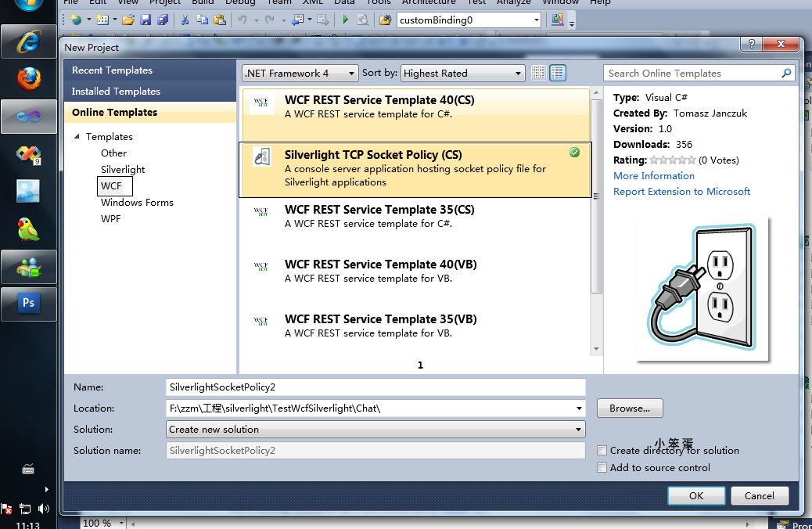The width and height of the screenshot is (812, 529).
Task: Click the green parrot taskbar icon
Action: pos(28,229)
